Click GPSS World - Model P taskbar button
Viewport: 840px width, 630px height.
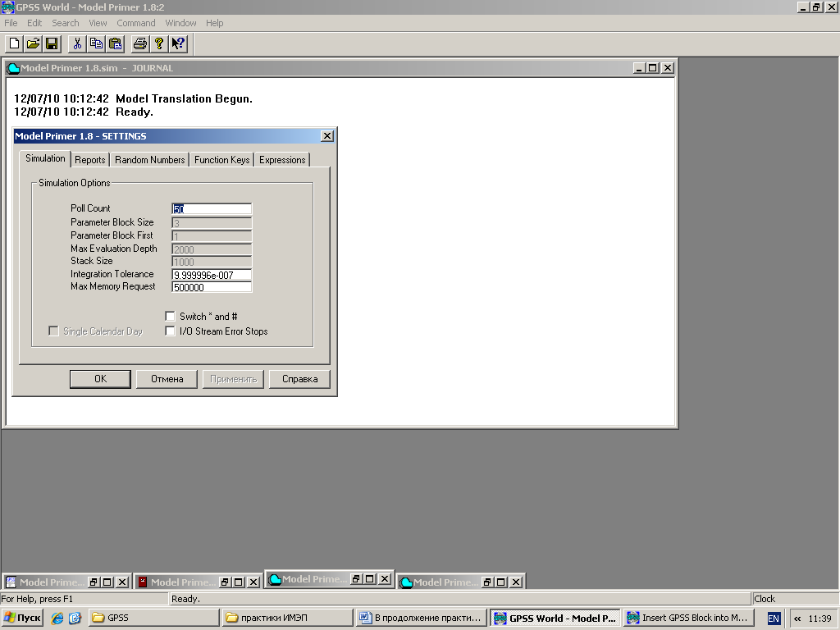[555, 618]
